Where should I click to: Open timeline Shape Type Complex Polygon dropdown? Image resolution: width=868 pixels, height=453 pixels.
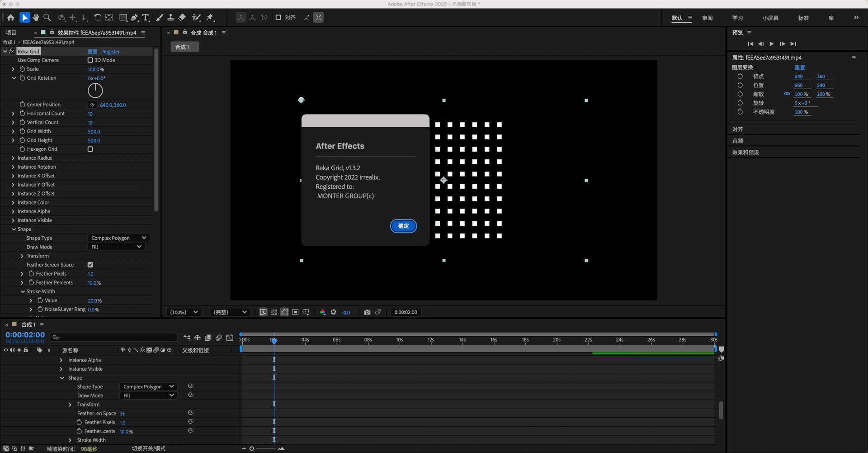pyautogui.click(x=149, y=386)
